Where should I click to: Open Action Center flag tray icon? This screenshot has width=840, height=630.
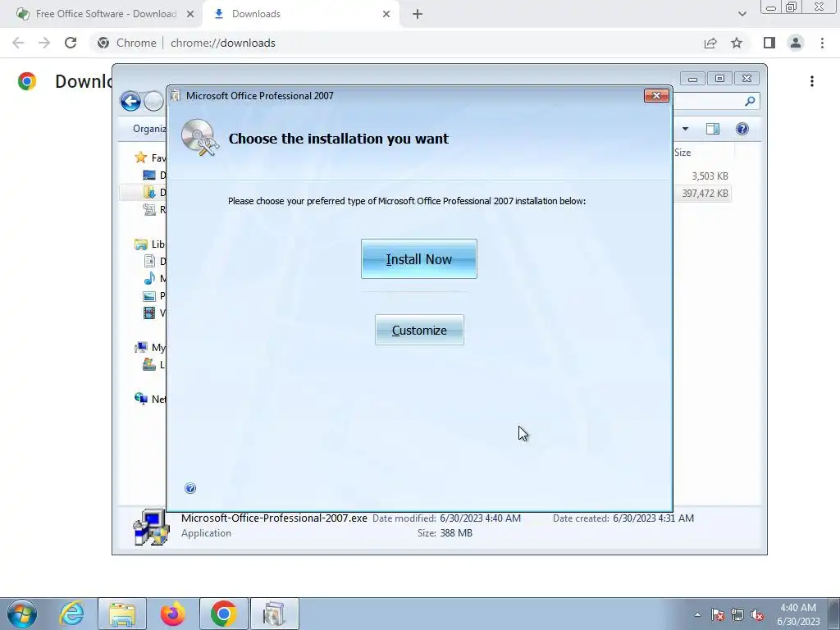pos(718,614)
